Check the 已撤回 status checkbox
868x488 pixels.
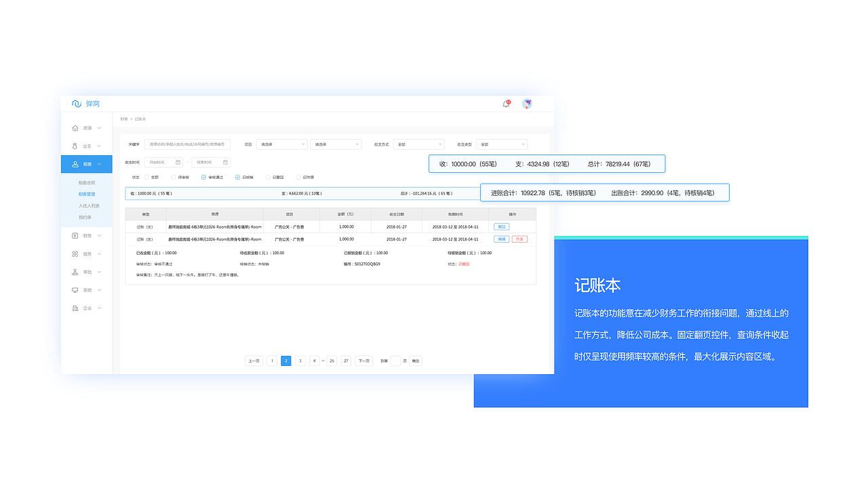tap(268, 177)
